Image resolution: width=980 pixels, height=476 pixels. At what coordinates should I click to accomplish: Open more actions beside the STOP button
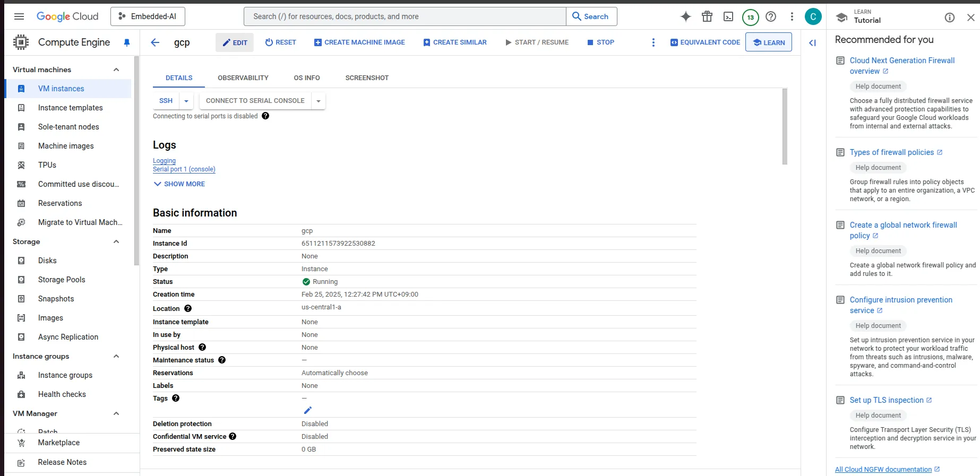point(653,42)
